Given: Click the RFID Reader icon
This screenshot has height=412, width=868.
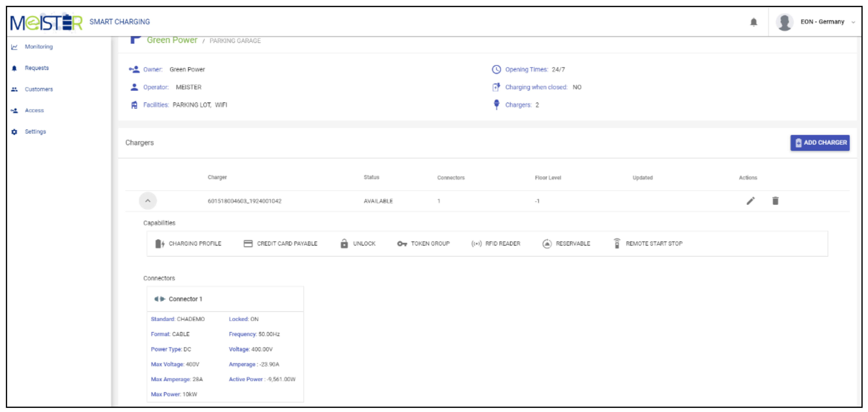Looking at the screenshot, I should pyautogui.click(x=476, y=244).
